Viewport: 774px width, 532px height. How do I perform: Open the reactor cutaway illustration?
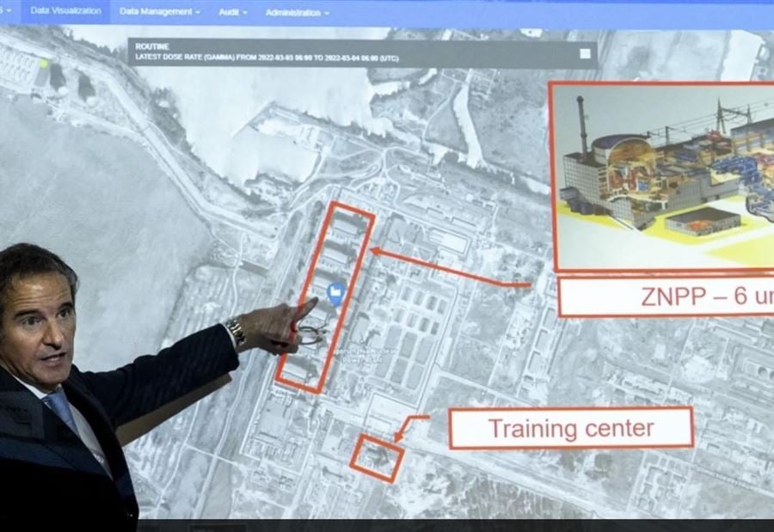pos(662,176)
